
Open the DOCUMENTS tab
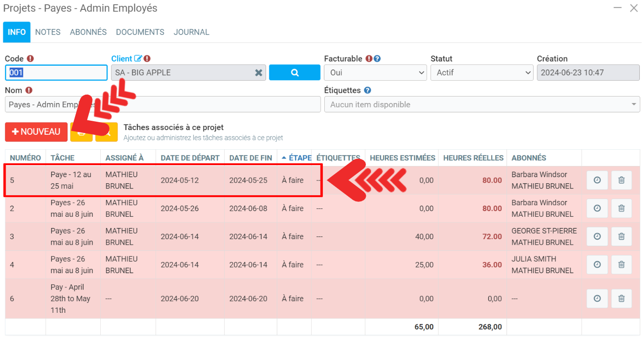point(140,32)
